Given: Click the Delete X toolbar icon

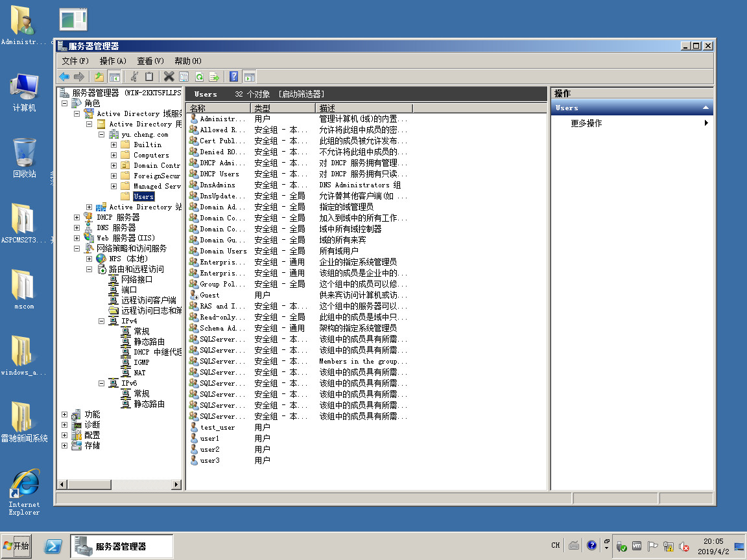Looking at the screenshot, I should point(169,76).
